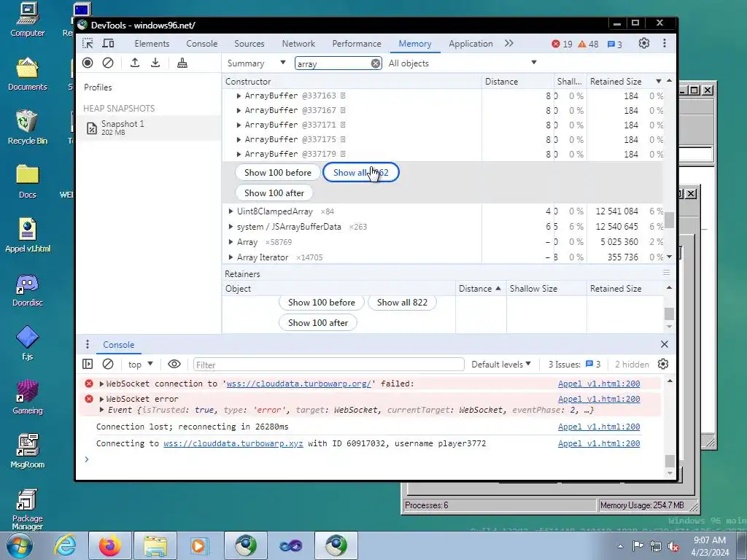
Task: Open DevTools settings gear icon
Action: pos(643,43)
